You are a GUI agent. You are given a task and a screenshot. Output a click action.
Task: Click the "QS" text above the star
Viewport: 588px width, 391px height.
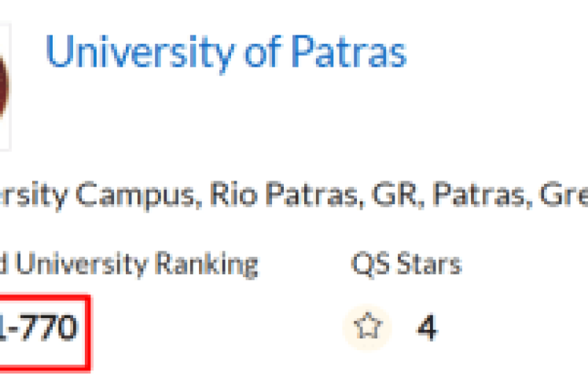pyautogui.click(x=367, y=265)
